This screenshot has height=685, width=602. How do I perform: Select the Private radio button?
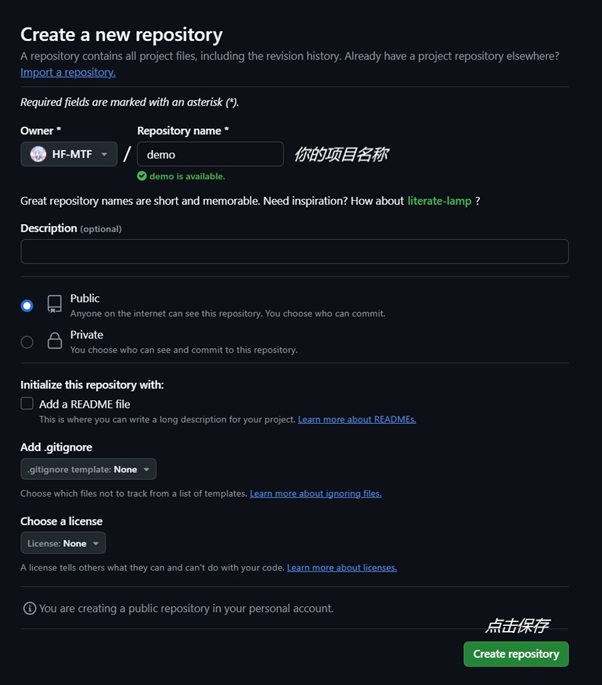tap(27, 342)
